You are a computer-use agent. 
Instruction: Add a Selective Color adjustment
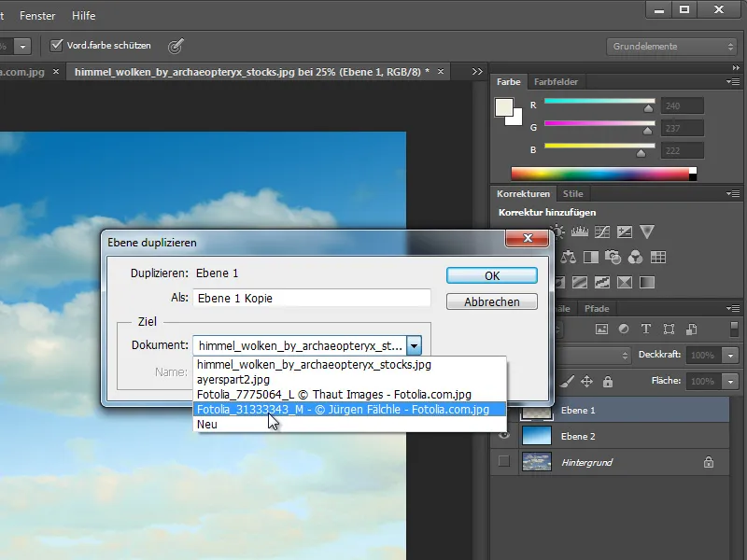pyautogui.click(x=625, y=283)
